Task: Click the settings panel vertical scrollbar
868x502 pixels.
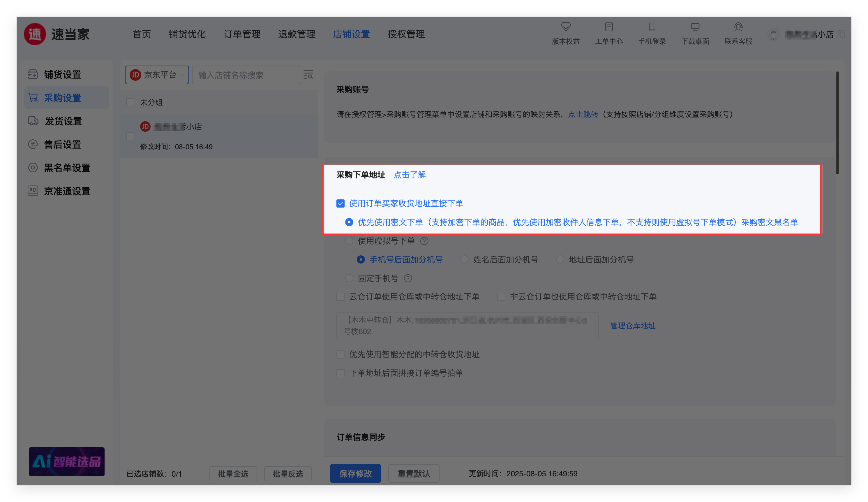Action: coord(837,123)
